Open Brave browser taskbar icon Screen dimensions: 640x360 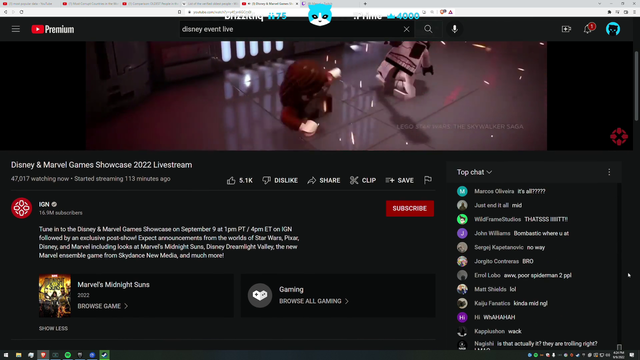[43, 355]
